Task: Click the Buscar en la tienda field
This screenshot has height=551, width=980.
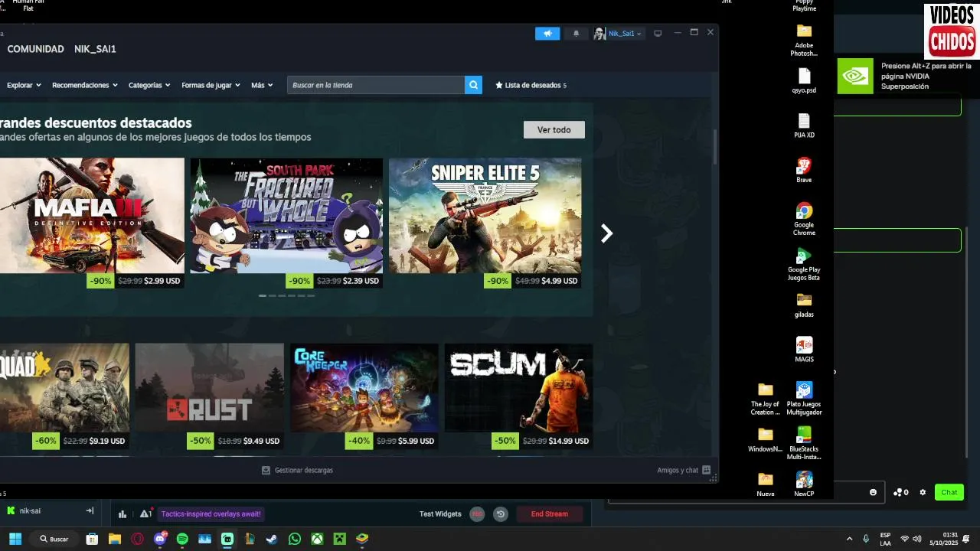Action: pos(376,85)
